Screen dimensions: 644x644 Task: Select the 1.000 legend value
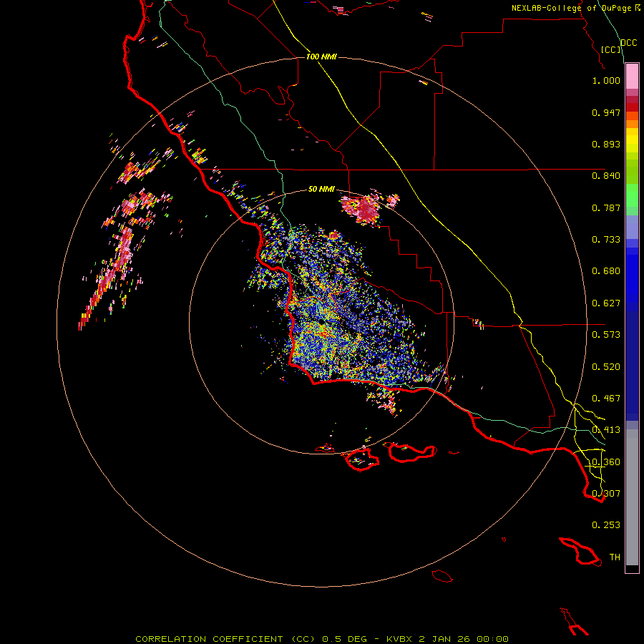click(606, 80)
